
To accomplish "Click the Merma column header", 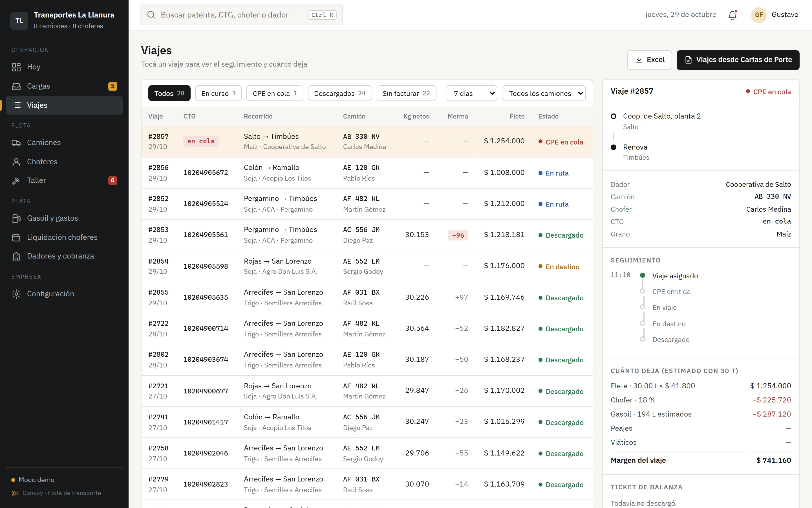I will pyautogui.click(x=458, y=116).
